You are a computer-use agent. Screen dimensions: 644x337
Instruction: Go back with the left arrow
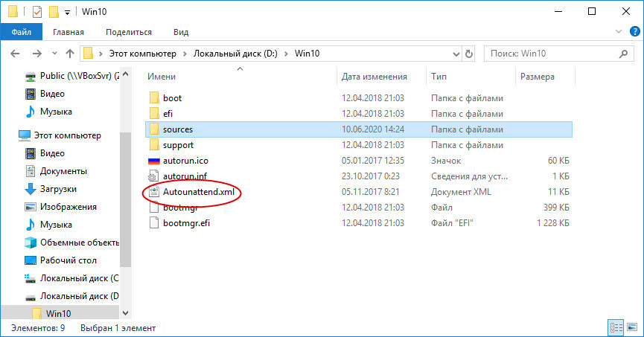point(15,54)
